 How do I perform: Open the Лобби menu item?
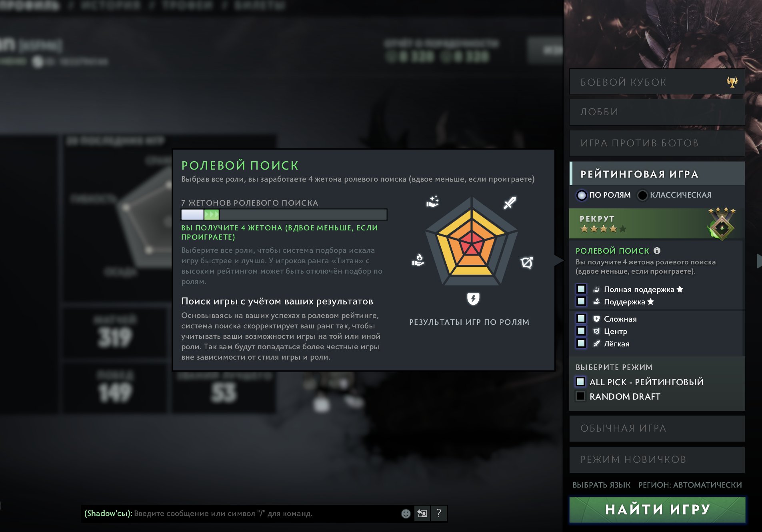657,112
